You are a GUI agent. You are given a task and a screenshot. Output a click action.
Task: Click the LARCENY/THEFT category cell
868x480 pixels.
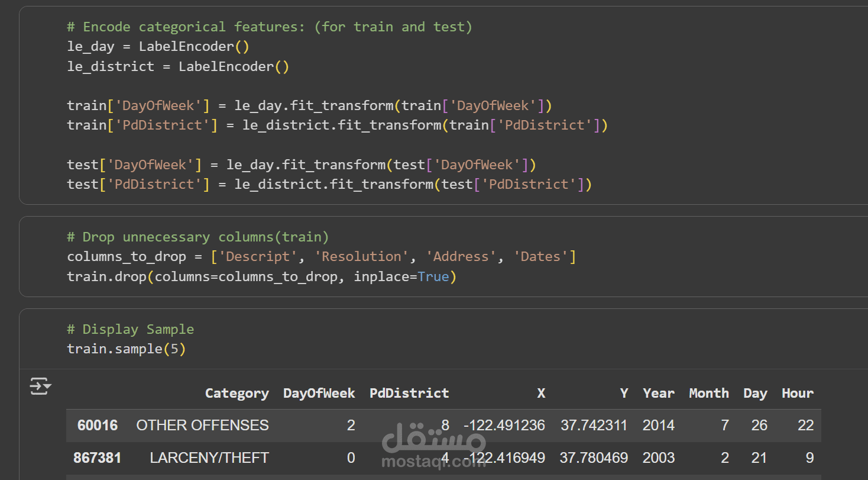tap(209, 458)
